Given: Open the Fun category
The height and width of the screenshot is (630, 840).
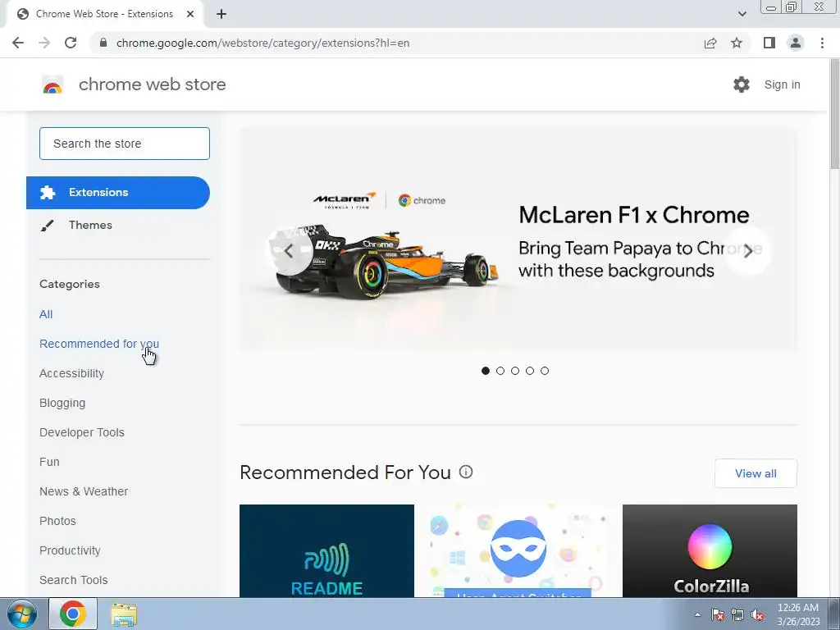Looking at the screenshot, I should click(49, 462).
